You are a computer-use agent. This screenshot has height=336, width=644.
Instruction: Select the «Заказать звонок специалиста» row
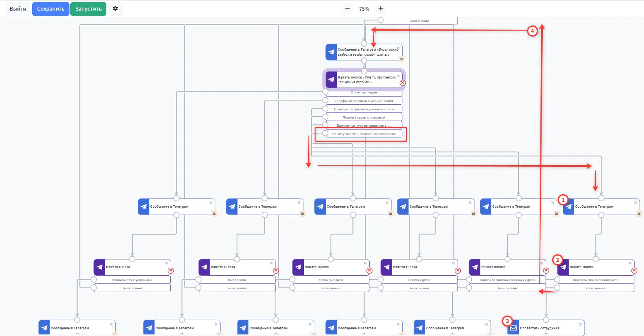(x=595, y=280)
